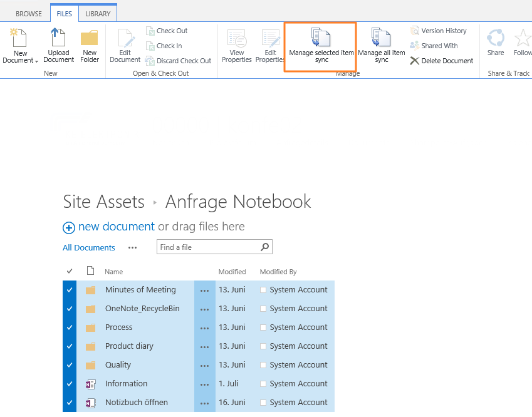Open the ellipsis menu for Information

tap(204, 384)
